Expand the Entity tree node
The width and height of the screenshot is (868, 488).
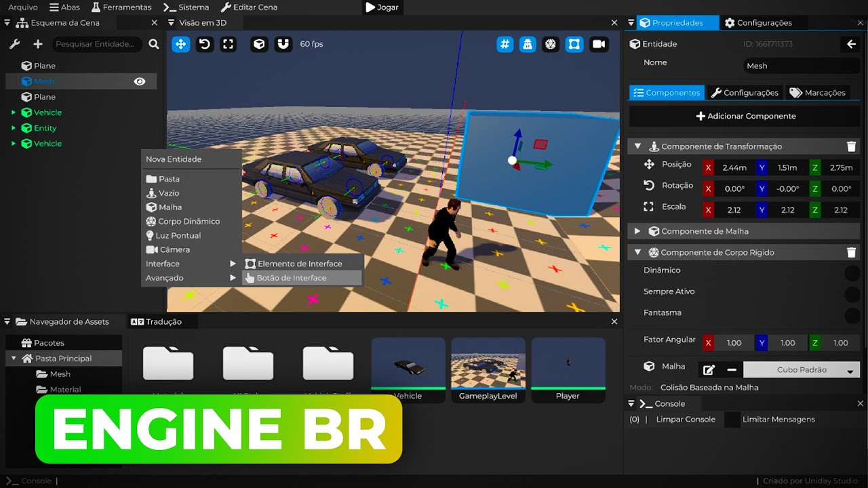click(13, 128)
